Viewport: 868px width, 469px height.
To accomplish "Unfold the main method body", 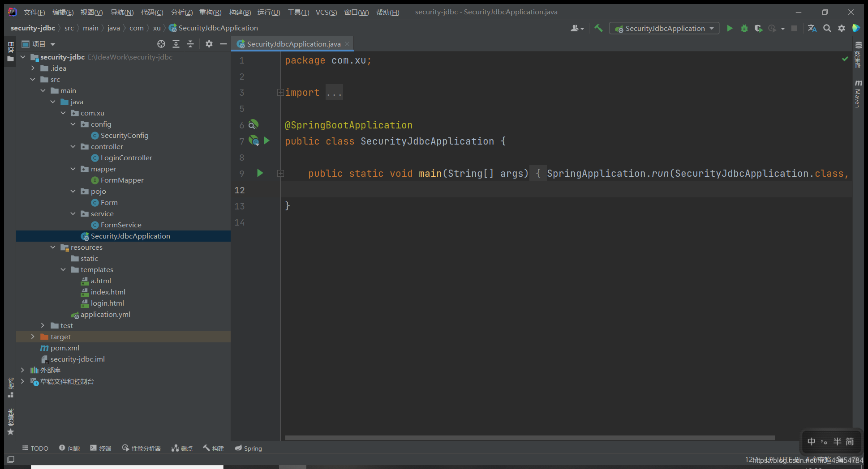I will click(280, 174).
